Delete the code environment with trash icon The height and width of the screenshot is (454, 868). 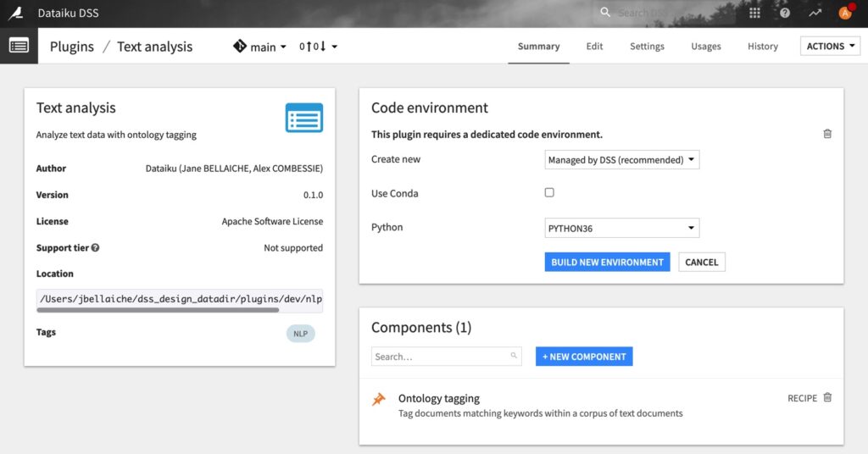827,134
